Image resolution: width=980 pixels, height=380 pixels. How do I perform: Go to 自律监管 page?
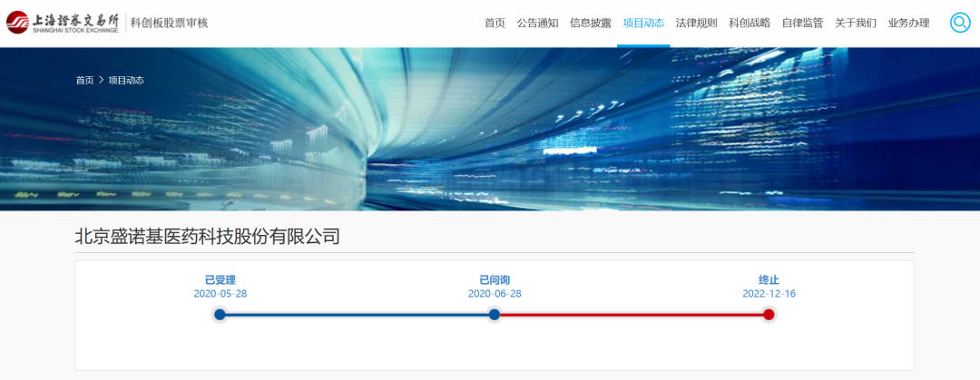point(803,23)
